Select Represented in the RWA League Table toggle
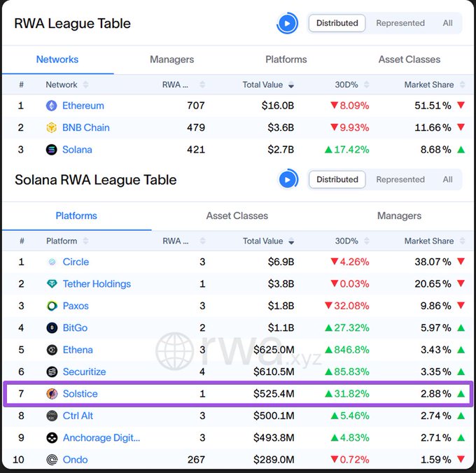Screen dimensions: 476x473 click(400, 23)
